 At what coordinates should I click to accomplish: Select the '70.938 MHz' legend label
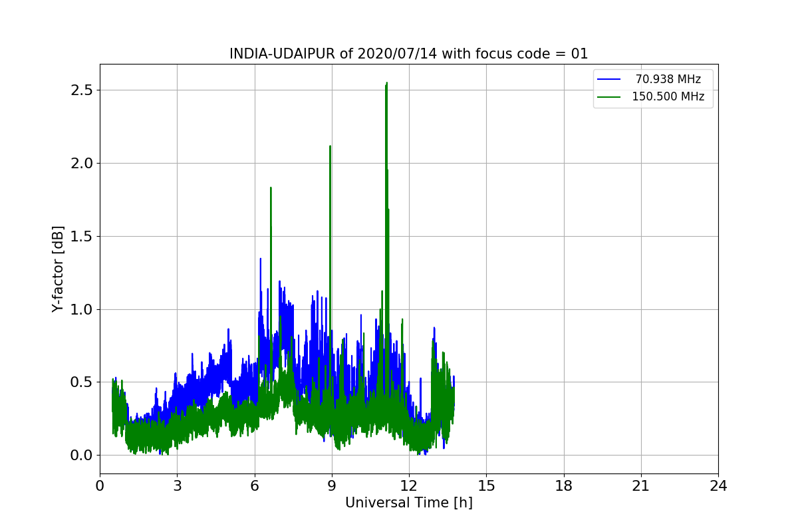click(x=668, y=79)
